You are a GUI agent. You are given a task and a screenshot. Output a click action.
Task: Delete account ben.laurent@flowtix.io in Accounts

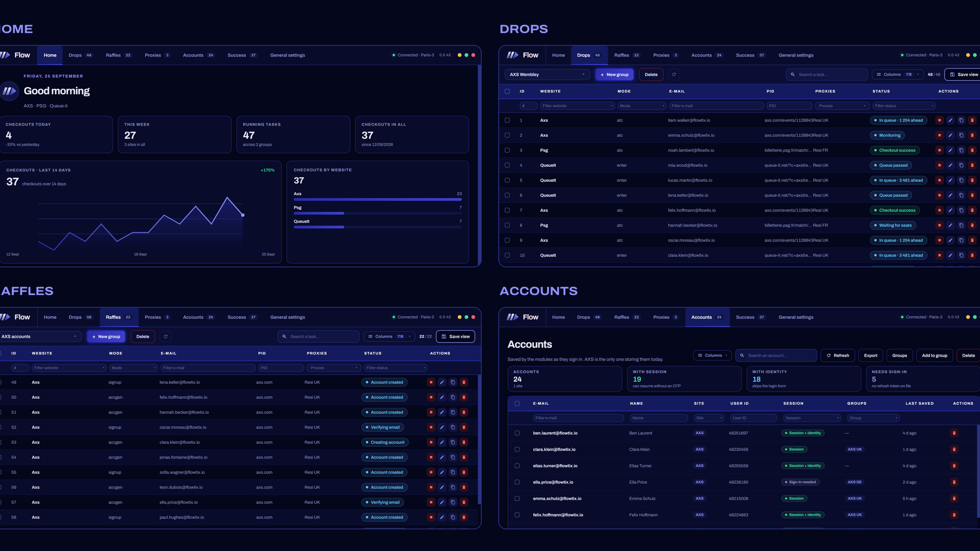point(954,433)
